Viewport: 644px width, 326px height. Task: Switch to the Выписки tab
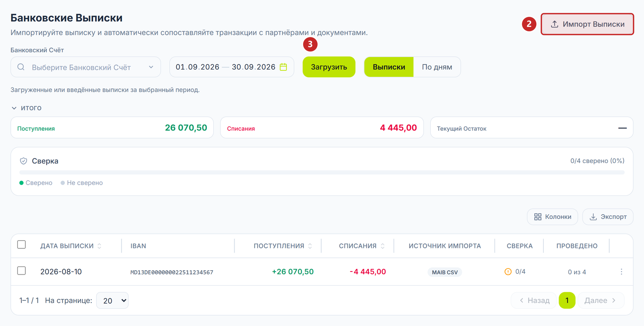point(389,67)
